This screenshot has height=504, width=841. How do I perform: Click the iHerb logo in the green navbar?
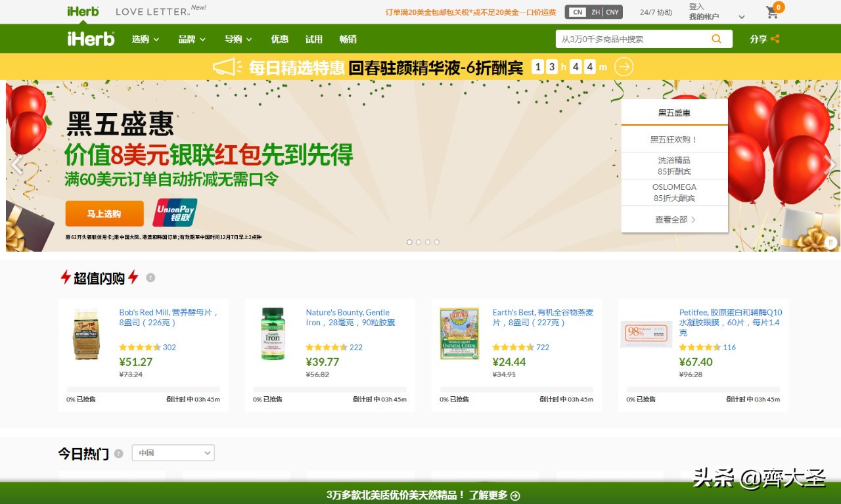(x=91, y=39)
